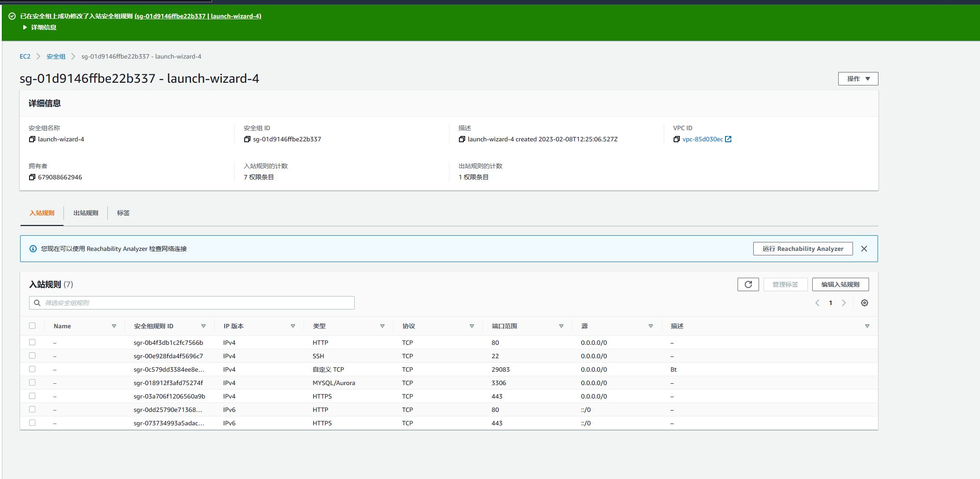Sort by the 安全组规则 ID column arrow

204,326
